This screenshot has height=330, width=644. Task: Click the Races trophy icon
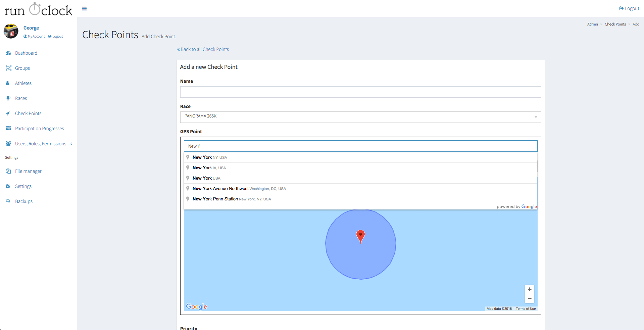(x=8, y=98)
